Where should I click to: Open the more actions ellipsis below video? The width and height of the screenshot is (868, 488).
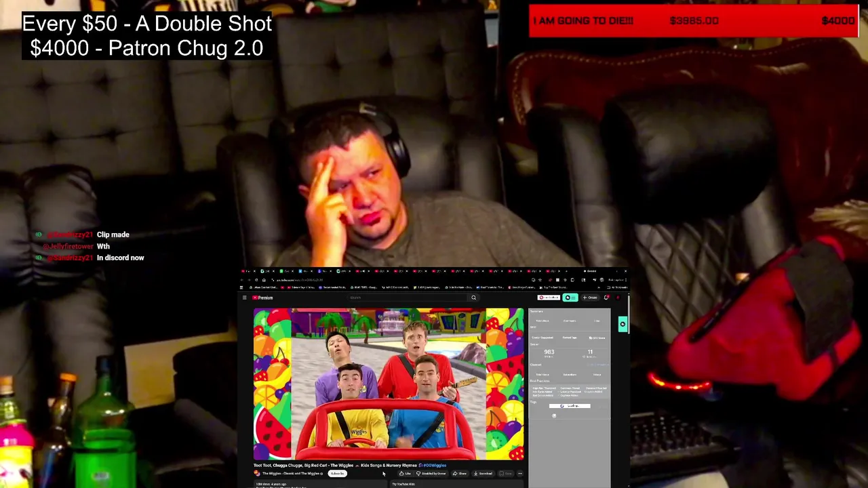[x=520, y=474]
